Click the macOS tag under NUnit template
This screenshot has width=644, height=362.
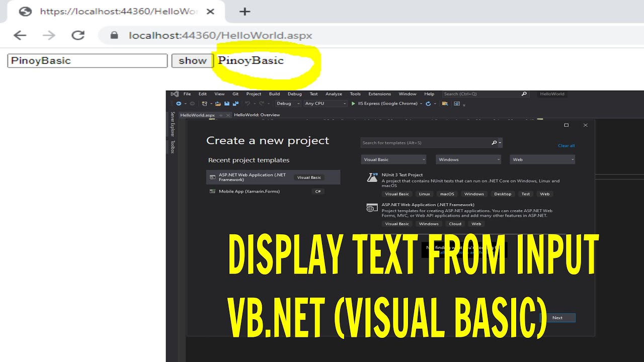(x=447, y=194)
